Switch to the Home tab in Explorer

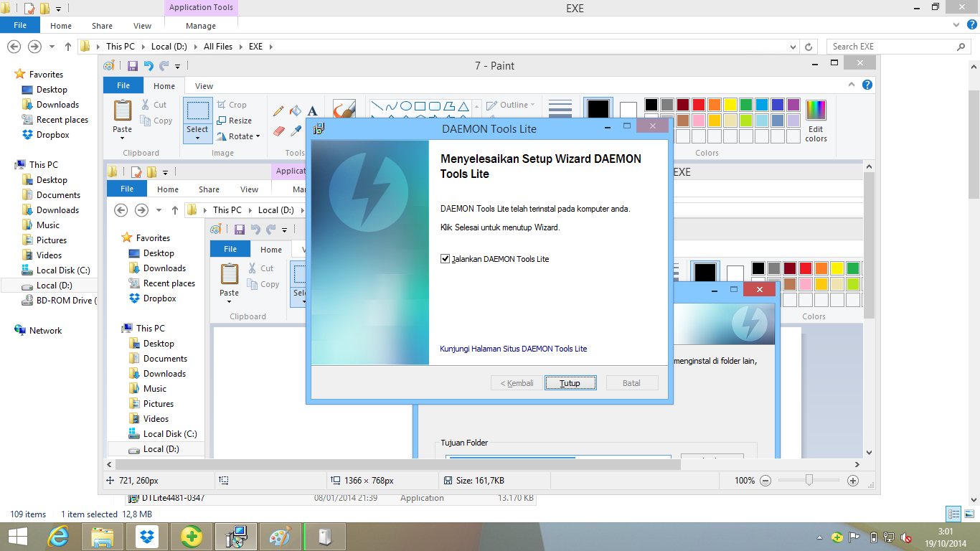[61, 26]
